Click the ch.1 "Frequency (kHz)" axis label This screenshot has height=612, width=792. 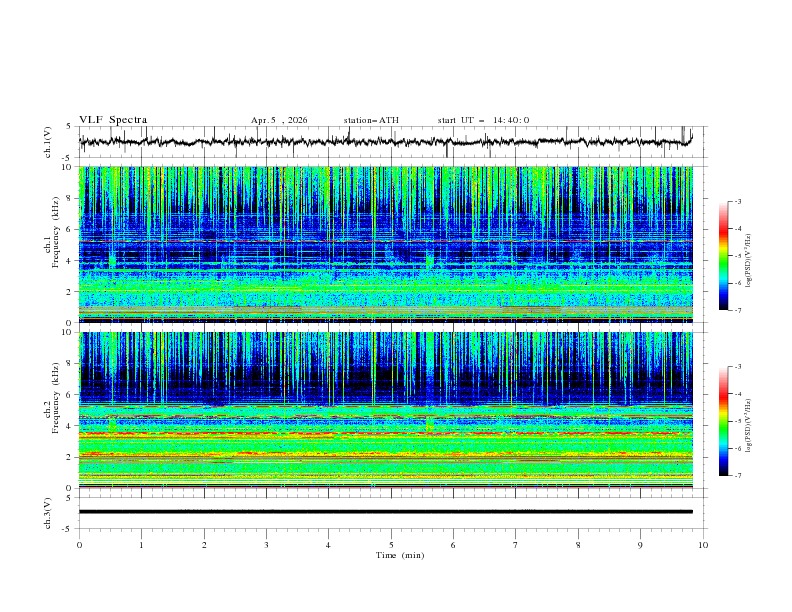[x=56, y=233]
